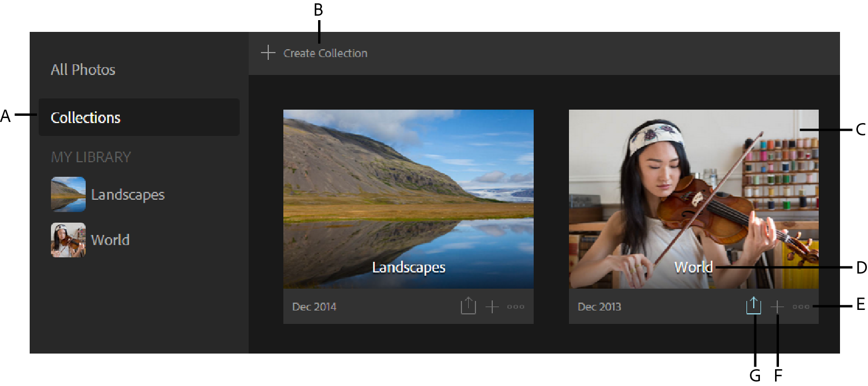Click the MY LIBRARY heading

tap(91, 157)
